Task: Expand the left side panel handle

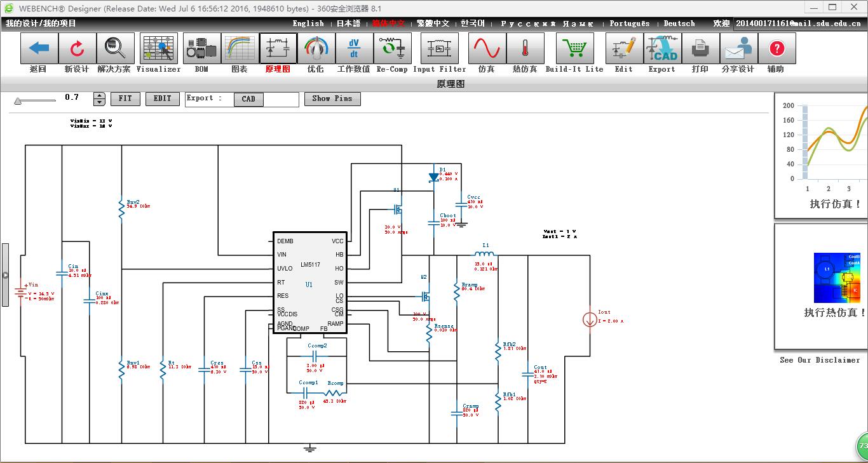Action: (x=5, y=275)
